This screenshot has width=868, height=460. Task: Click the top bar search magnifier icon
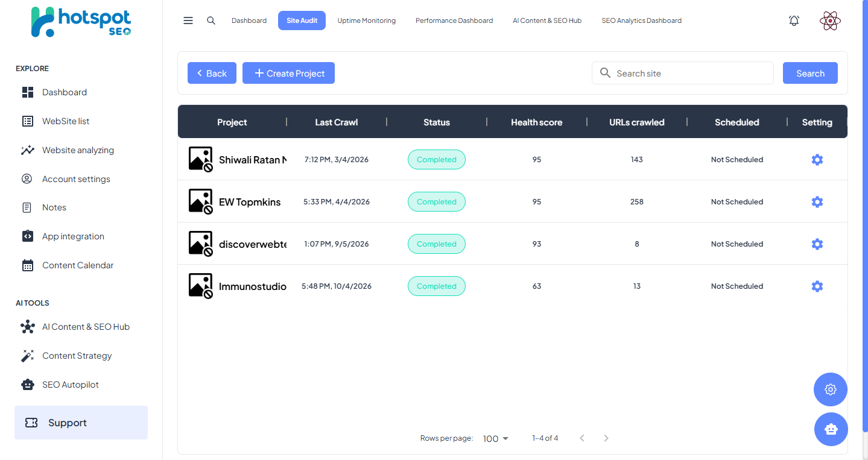coord(211,20)
